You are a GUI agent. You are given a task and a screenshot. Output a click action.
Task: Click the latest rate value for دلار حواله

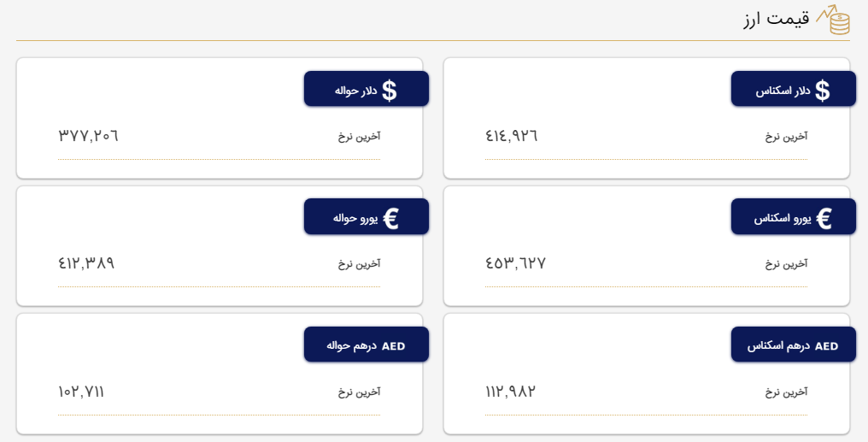tap(88, 136)
